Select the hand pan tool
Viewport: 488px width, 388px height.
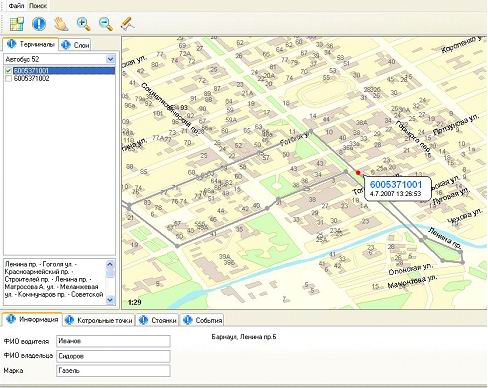(x=61, y=24)
